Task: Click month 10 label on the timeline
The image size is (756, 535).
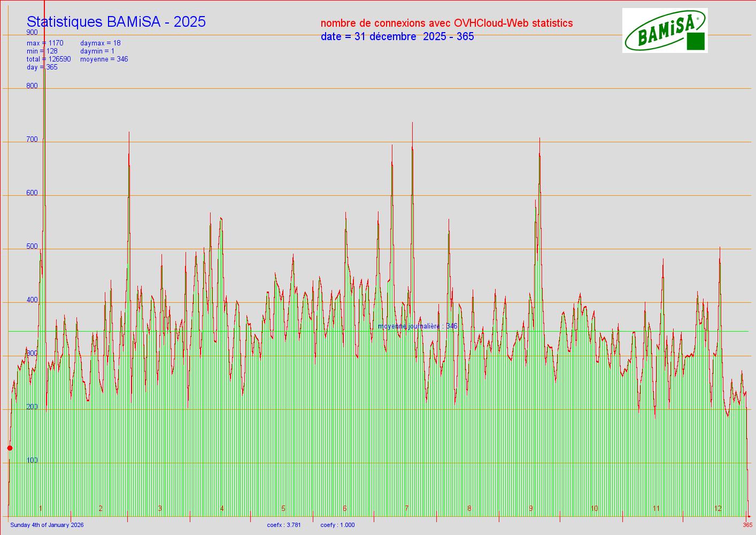Action: [594, 508]
